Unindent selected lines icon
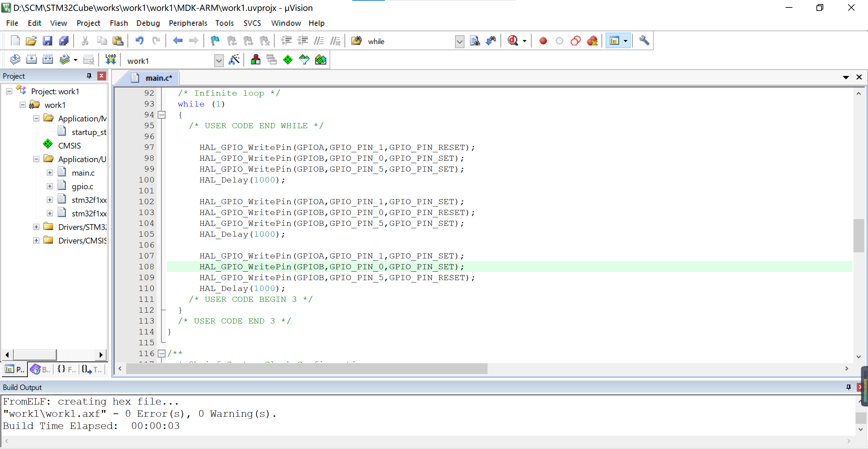868x449 pixels. 302,41
